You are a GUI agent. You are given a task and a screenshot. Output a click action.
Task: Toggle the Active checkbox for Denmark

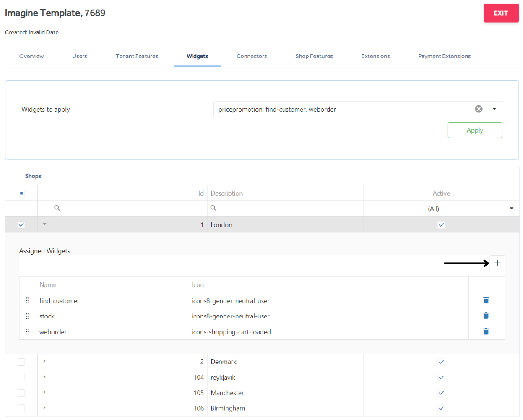tap(441, 362)
